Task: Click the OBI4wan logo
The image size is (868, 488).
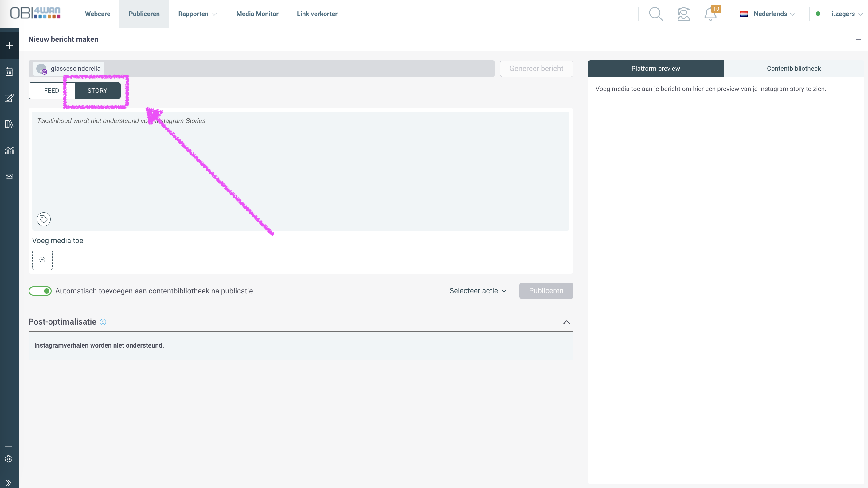Action: (35, 13)
